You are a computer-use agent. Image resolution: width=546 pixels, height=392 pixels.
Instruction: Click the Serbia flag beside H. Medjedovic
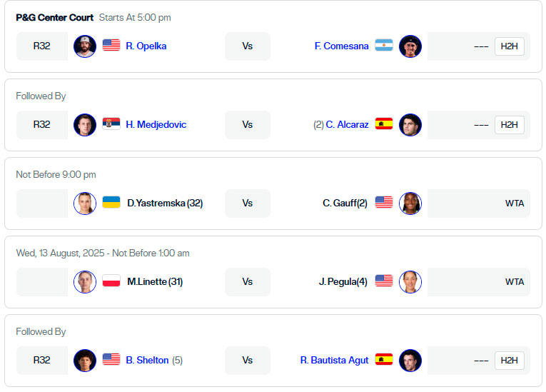pos(111,124)
